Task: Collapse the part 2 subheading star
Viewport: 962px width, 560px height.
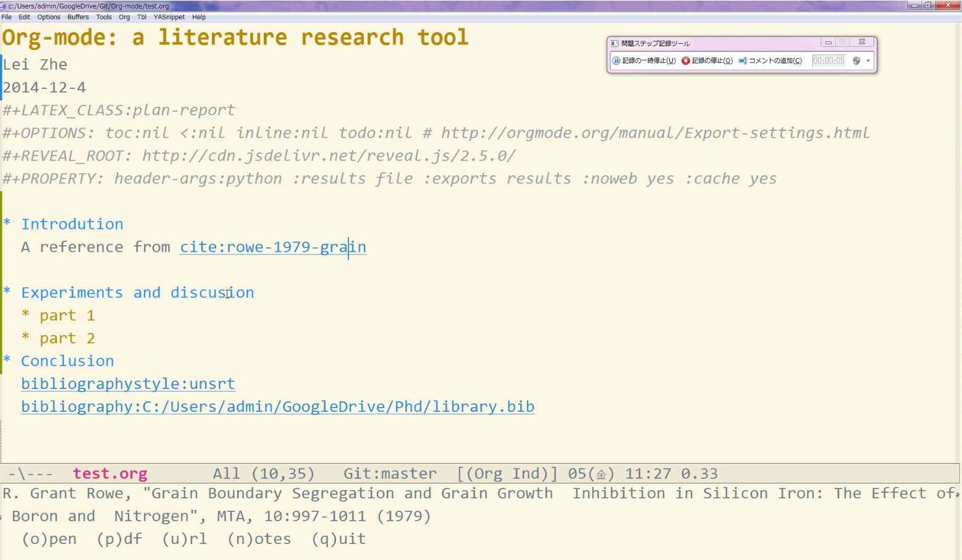Action: (x=25, y=337)
